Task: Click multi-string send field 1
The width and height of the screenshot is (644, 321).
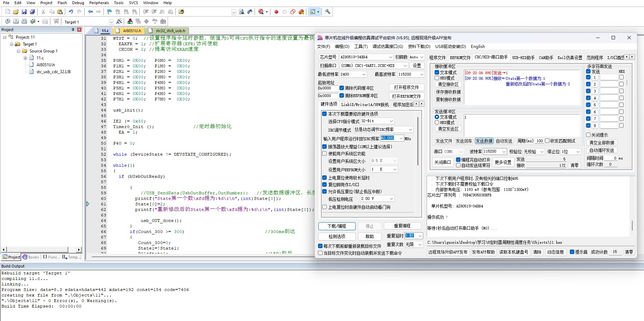Action: (x=609, y=77)
